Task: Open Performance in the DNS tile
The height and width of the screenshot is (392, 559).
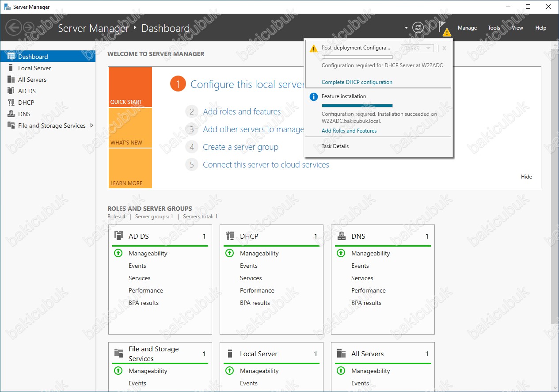Action: [369, 290]
